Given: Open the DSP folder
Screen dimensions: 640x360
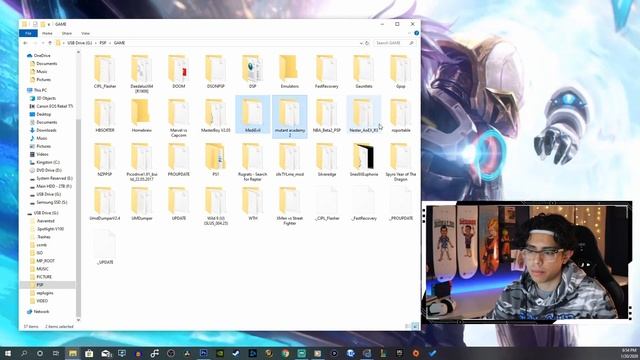Looking at the screenshot, I should click(252, 72).
